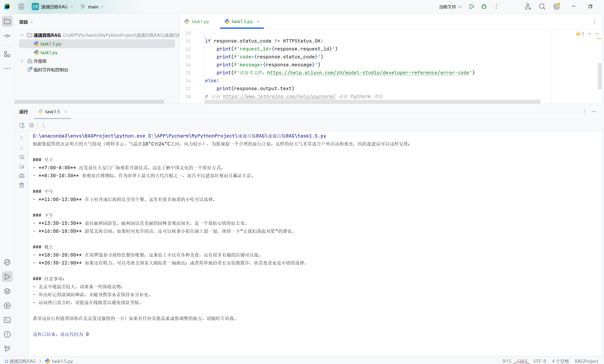Image resolution: width=604 pixels, height=364 pixels.
Task: Click the green Run button in top toolbar
Action: pyautogui.click(x=472, y=7)
